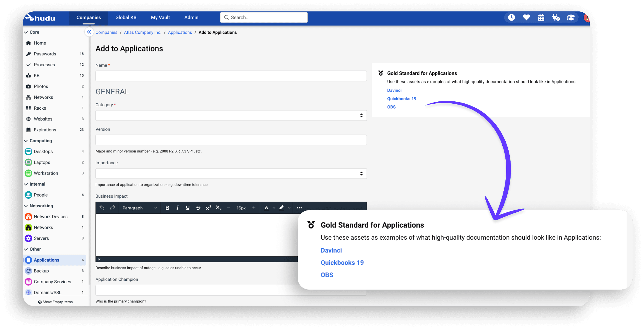
Task: Collapse sidebar with double chevron
Action: coord(89,32)
